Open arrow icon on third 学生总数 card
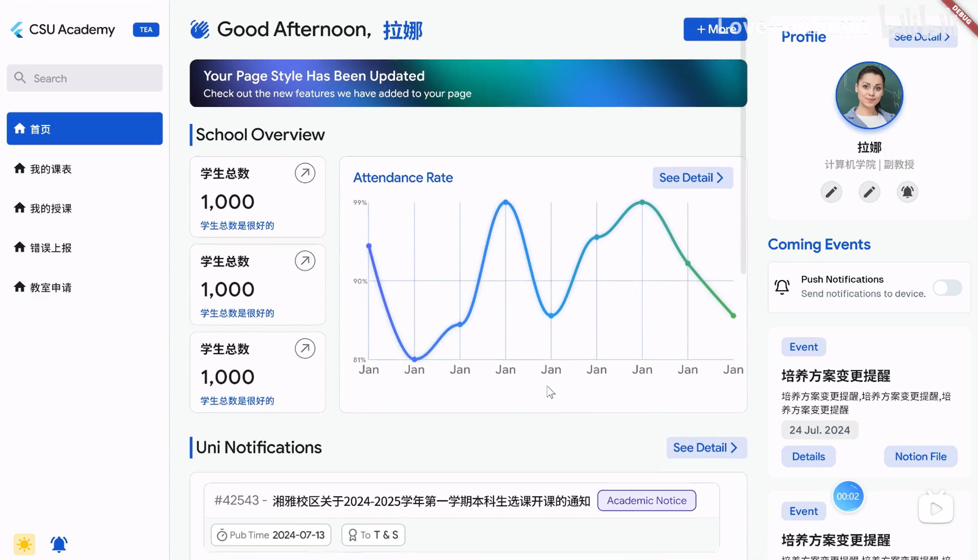 pyautogui.click(x=305, y=349)
